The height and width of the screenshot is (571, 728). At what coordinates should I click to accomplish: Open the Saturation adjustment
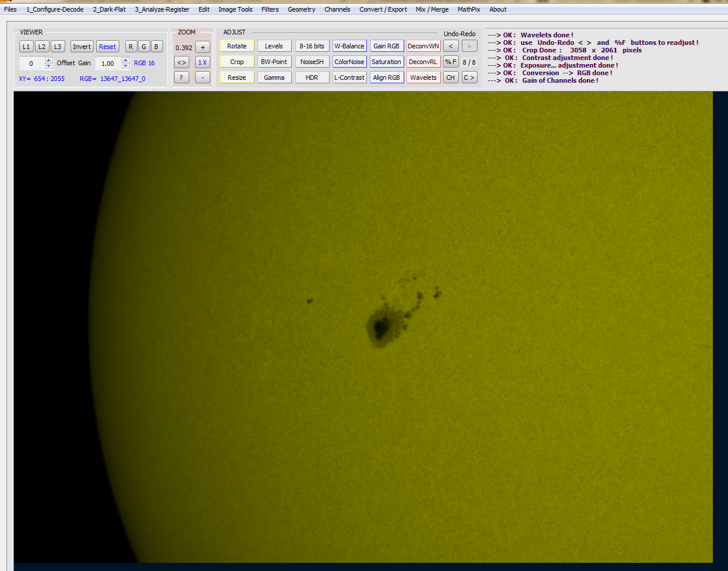(x=387, y=61)
